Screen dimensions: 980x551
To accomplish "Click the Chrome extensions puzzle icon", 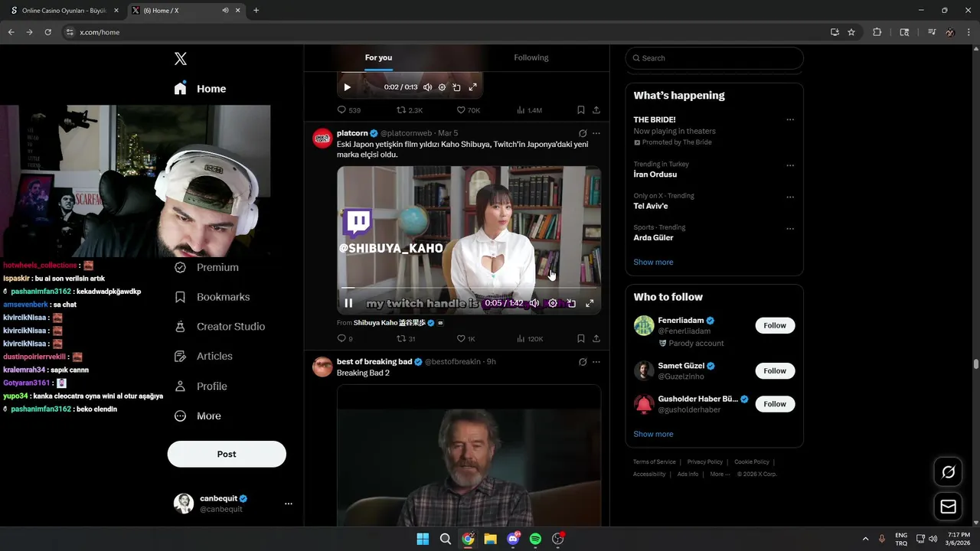I will (x=877, y=32).
